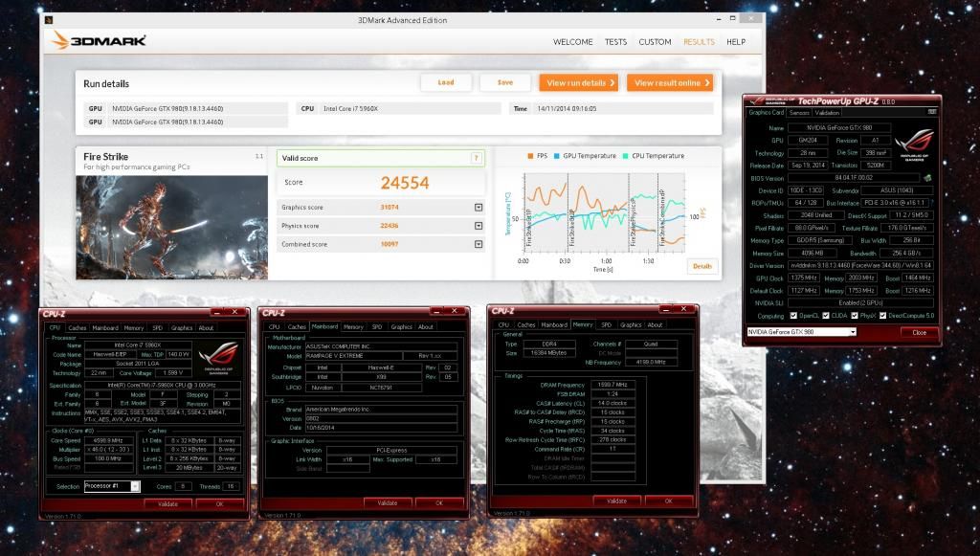
Task: Click the Close button in GPU-Z
Action: [919, 332]
